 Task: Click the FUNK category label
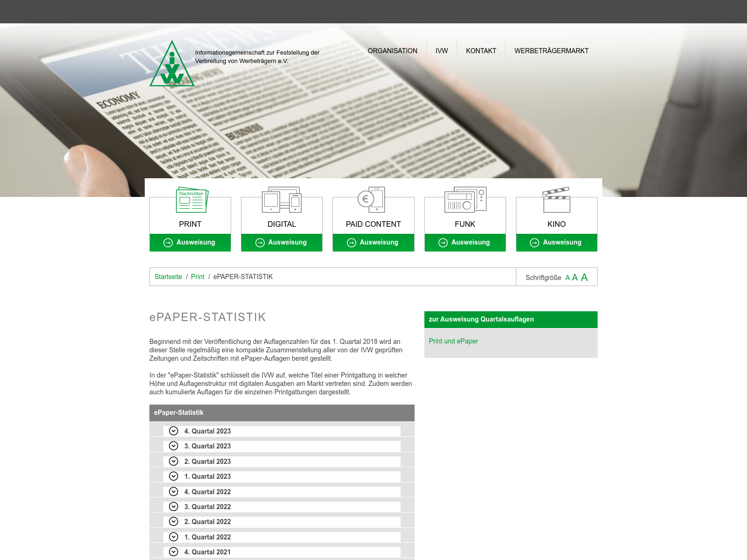pos(465,224)
